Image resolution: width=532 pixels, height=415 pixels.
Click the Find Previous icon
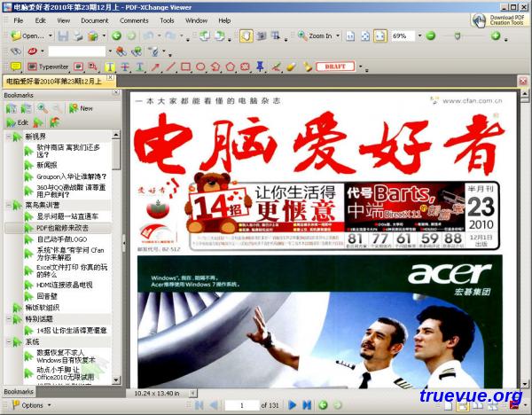pyautogui.click(x=121, y=51)
